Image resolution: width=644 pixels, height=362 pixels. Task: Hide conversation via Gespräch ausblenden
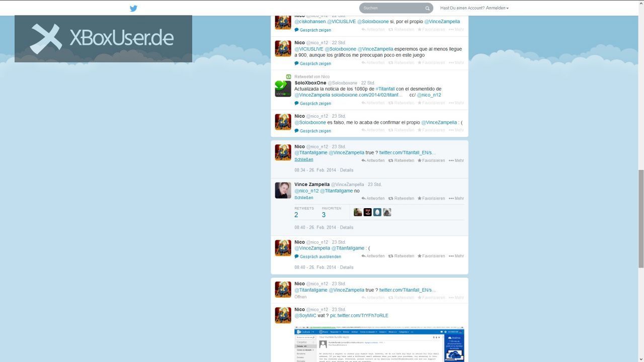(318, 256)
